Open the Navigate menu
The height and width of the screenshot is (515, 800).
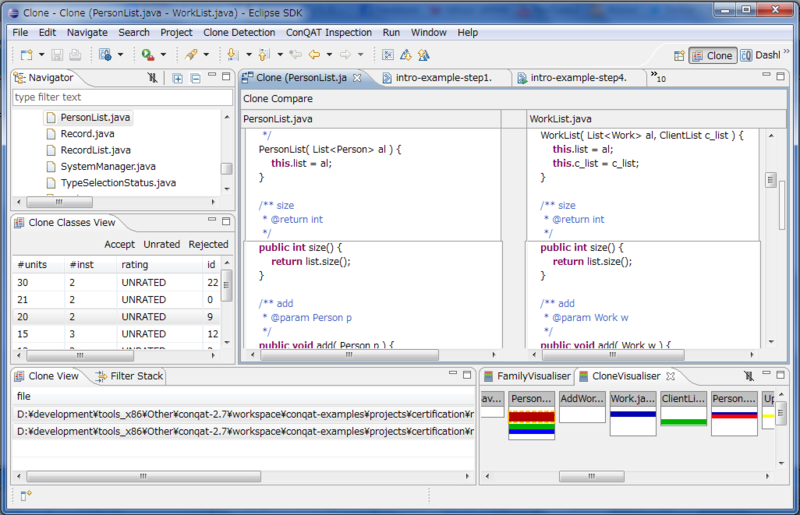coord(87,32)
